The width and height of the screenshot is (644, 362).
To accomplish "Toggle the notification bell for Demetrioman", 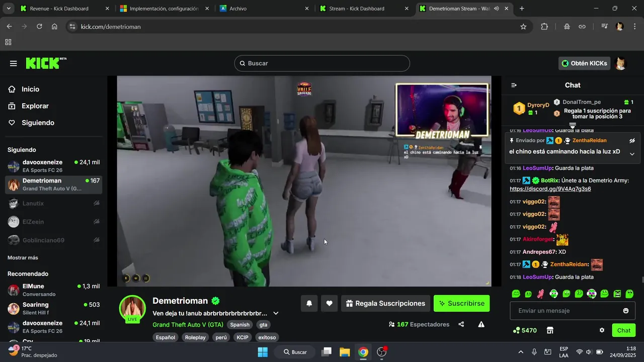I will pyautogui.click(x=309, y=303).
